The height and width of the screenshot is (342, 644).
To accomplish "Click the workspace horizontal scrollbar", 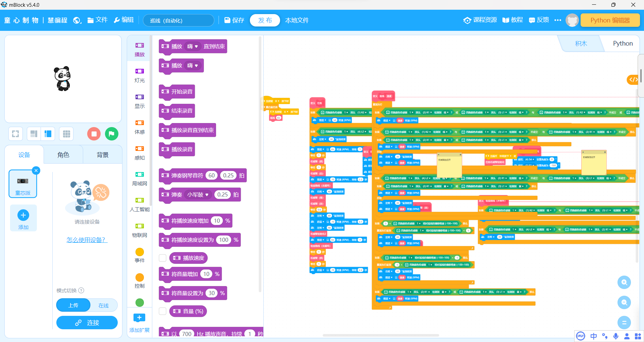I will [381, 335].
